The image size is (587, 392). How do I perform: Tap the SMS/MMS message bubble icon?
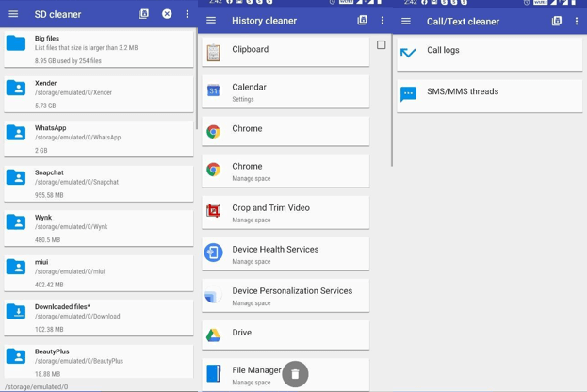click(x=408, y=94)
